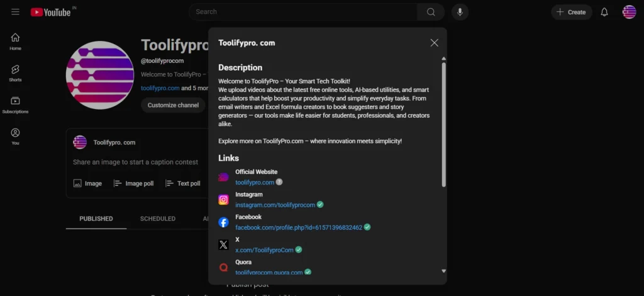Click Customize channel button
Viewport: 644px width, 296px height.
click(173, 105)
